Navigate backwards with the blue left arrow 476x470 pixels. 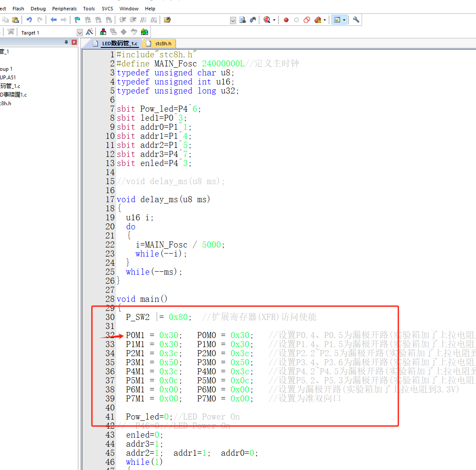coord(54,20)
